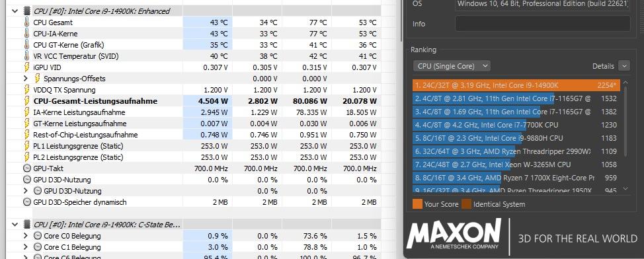644x259 pixels.
Task: Click the iGPU VID maximum value 0.315 V
Action: pyautogui.click(x=314, y=67)
